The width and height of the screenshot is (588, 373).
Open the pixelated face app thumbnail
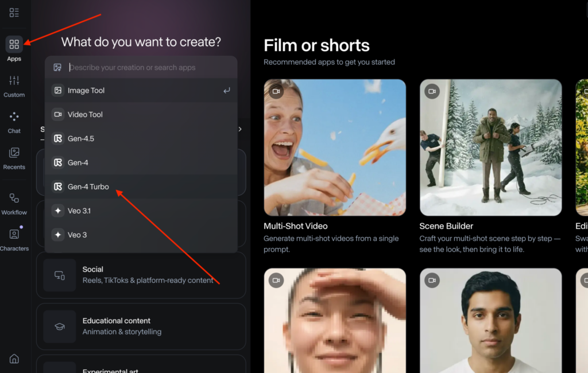point(335,321)
